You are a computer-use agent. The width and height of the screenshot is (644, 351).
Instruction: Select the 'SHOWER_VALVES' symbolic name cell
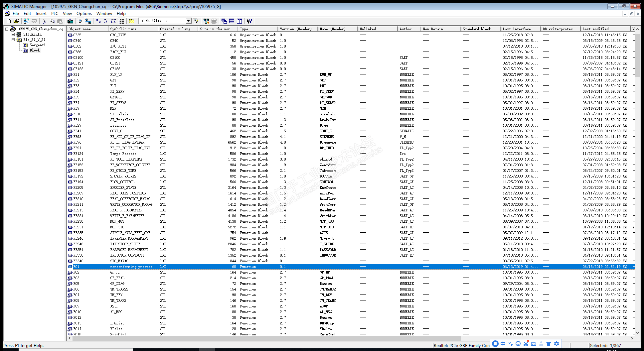point(123,176)
